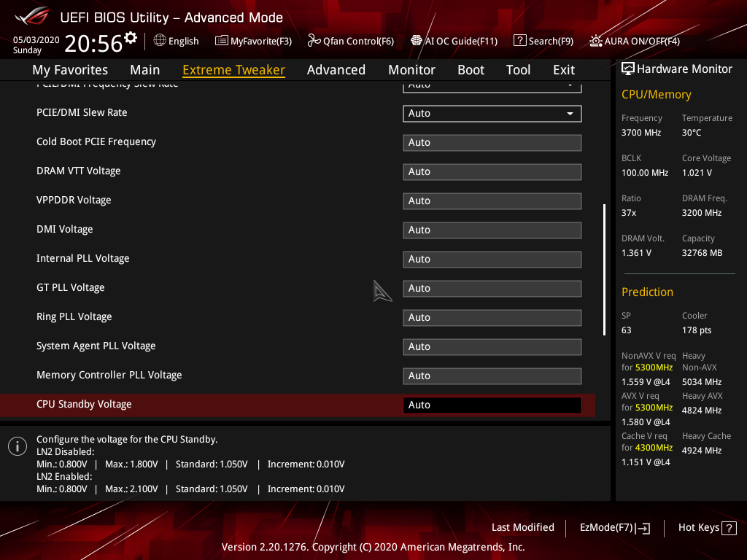This screenshot has height=560, width=747.
Task: Select the Cold Boot PCIE Frequency field
Action: (x=492, y=142)
